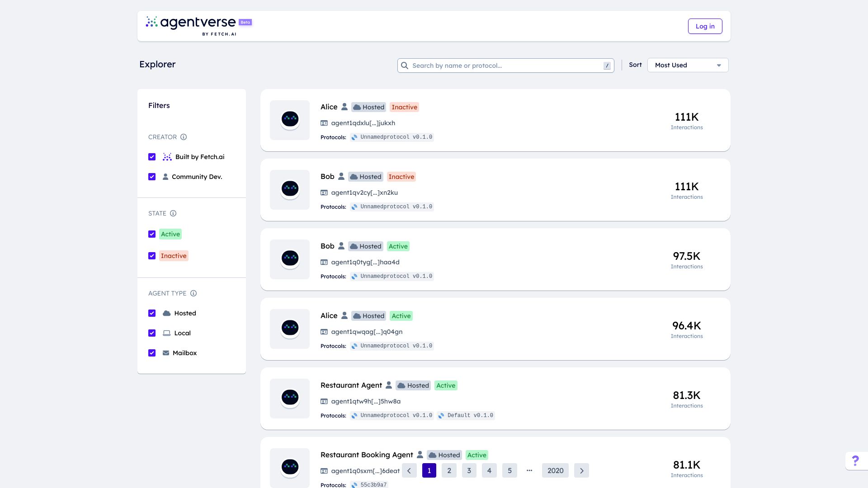Click the Restaurant Agent avatar thumbnail
The height and width of the screenshot is (488, 868).
pyautogui.click(x=290, y=398)
